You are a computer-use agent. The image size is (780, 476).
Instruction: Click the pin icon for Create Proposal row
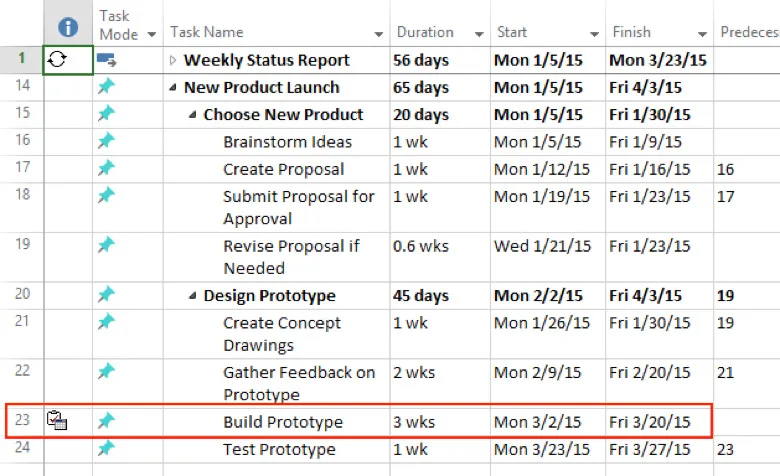(106, 168)
